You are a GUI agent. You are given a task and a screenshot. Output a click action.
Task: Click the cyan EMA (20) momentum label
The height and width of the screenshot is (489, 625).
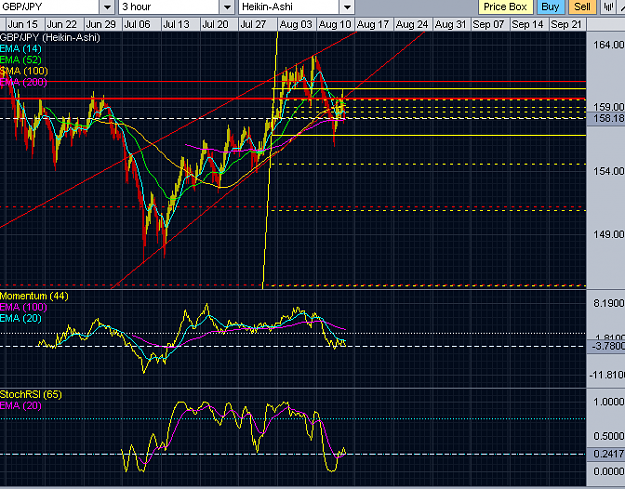[21, 318]
